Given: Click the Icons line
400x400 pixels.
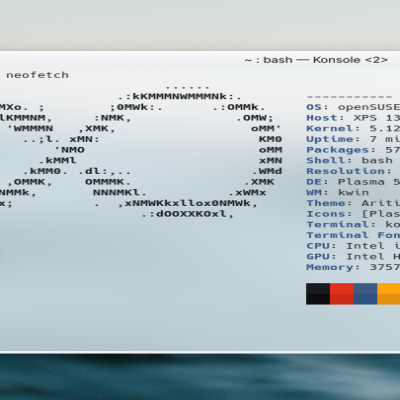Looking at the screenshot, I should [353, 214].
